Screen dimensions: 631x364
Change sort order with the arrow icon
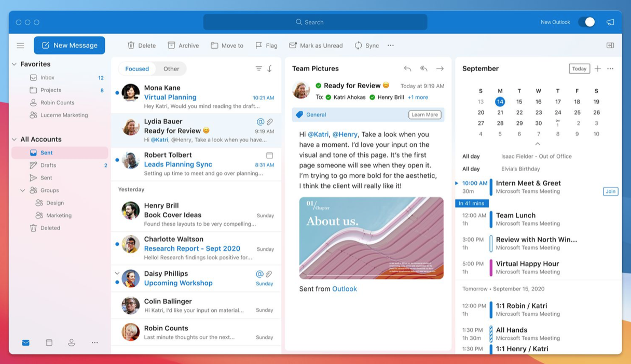click(270, 68)
